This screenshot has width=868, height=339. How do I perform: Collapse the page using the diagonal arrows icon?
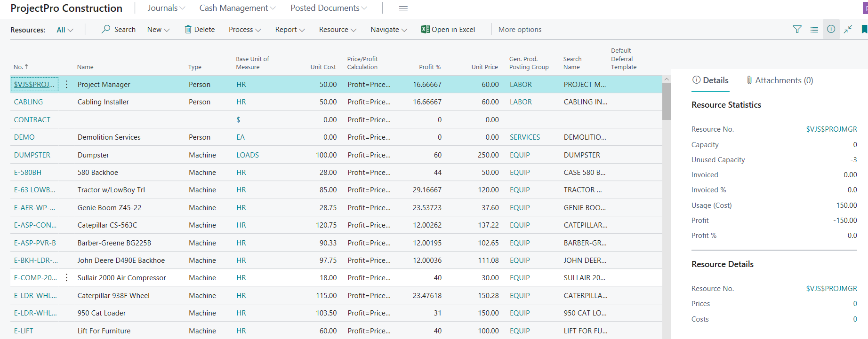(x=848, y=29)
